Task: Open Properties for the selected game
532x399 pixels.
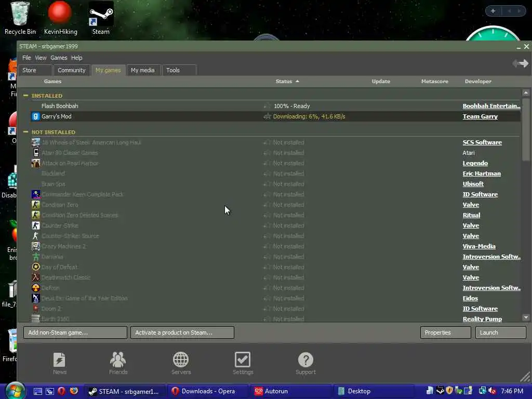Action: tap(445, 332)
